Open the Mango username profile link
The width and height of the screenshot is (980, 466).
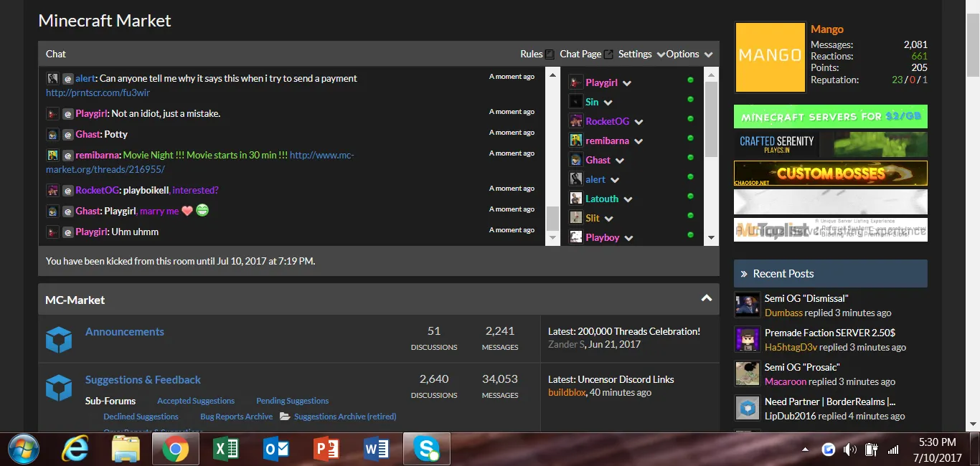827,29
